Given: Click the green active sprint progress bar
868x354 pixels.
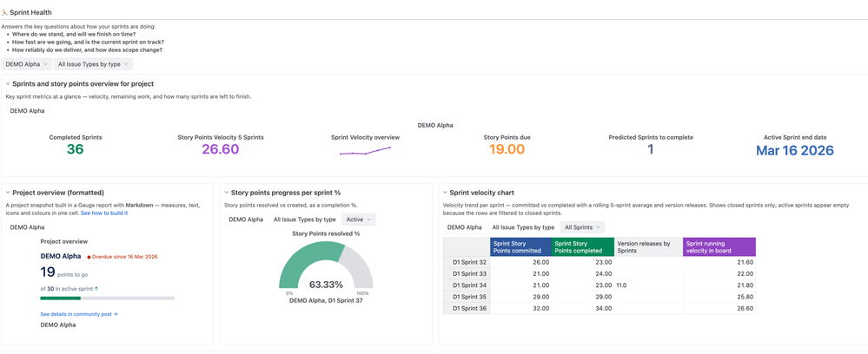Looking at the screenshot, I should tap(61, 298).
